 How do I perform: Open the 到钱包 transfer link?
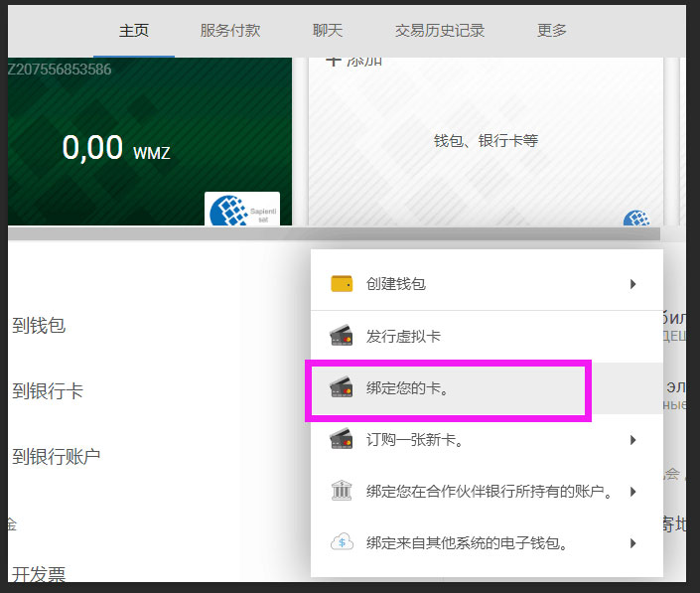pos(39,326)
